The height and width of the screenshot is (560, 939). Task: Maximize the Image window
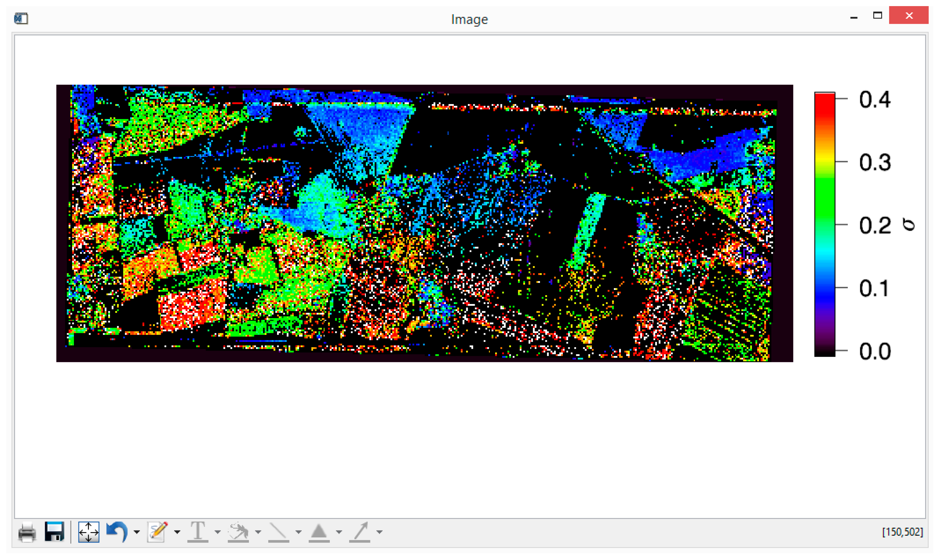tap(877, 15)
